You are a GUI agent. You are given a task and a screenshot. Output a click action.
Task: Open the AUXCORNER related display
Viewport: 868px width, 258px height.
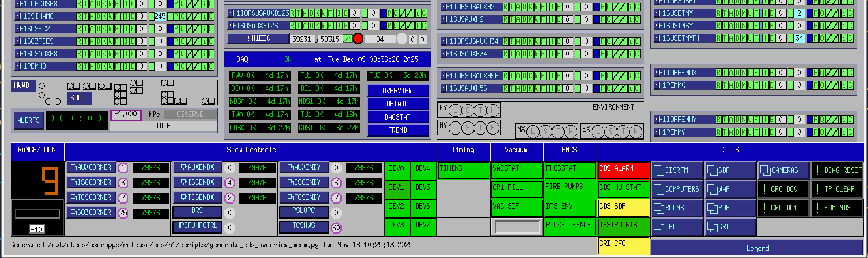[x=91, y=168]
